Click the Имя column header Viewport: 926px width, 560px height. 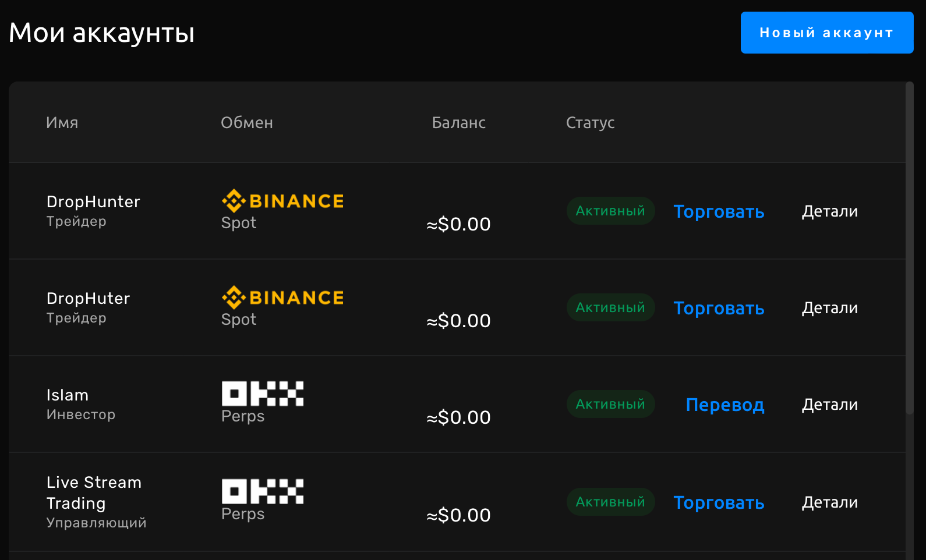click(62, 123)
